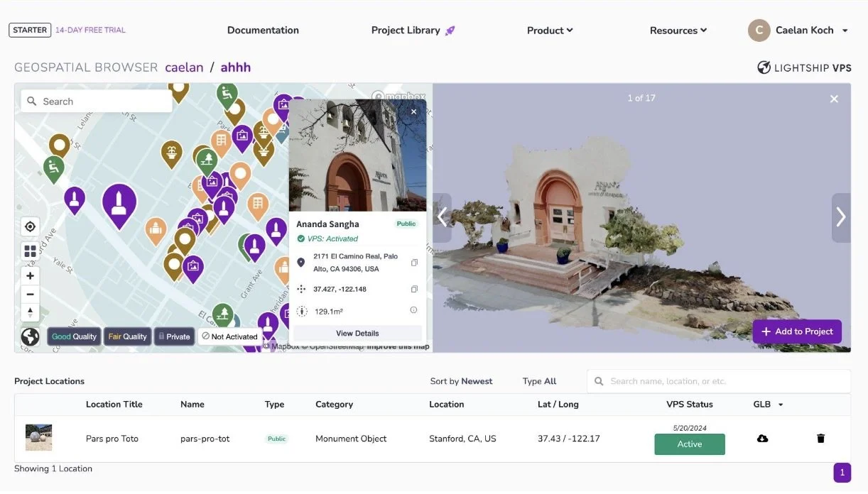Click the STARTER plan badge
The width and height of the screenshot is (868, 494).
click(30, 31)
